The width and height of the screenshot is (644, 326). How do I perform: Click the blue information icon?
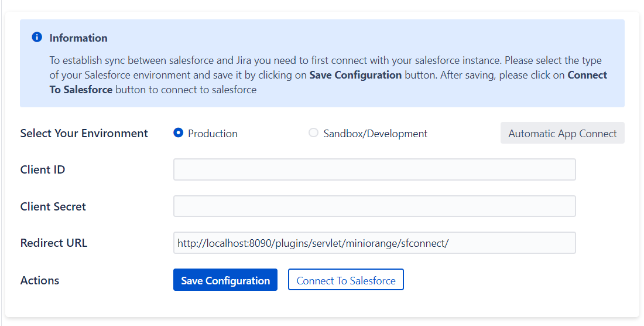(x=37, y=38)
